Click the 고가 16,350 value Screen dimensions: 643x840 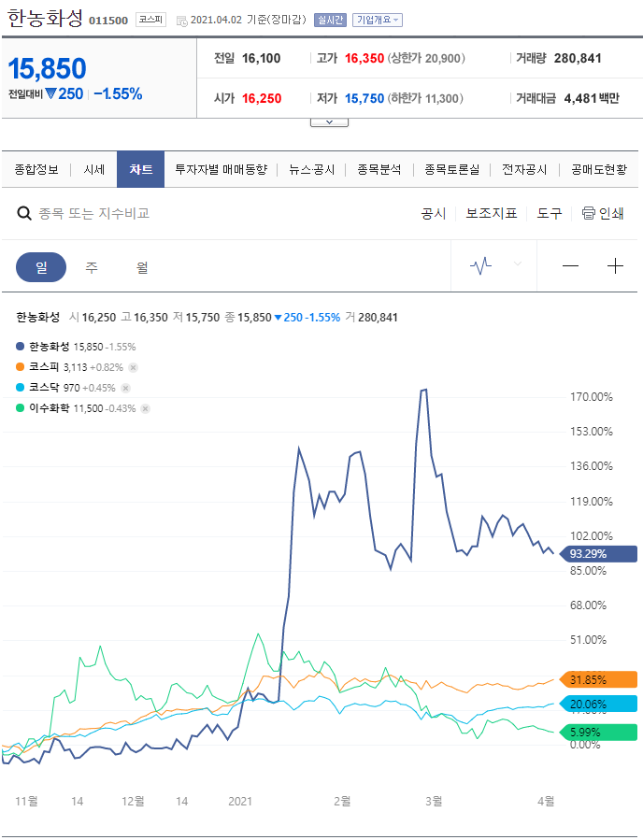click(x=364, y=58)
